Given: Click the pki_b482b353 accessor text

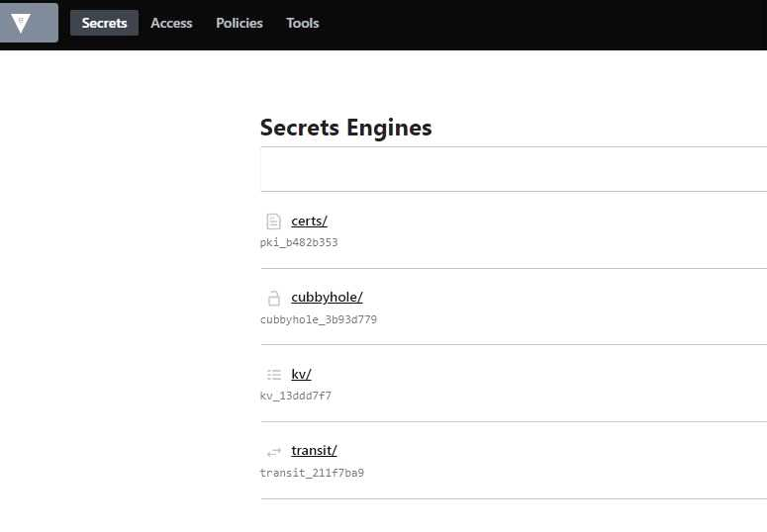Looking at the screenshot, I should (299, 242).
